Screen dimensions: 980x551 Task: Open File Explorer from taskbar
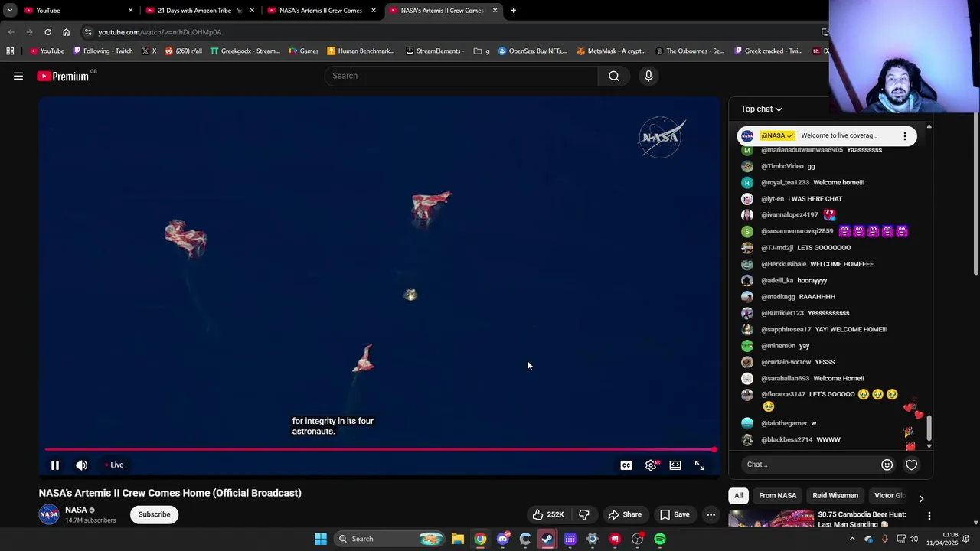[457, 539]
